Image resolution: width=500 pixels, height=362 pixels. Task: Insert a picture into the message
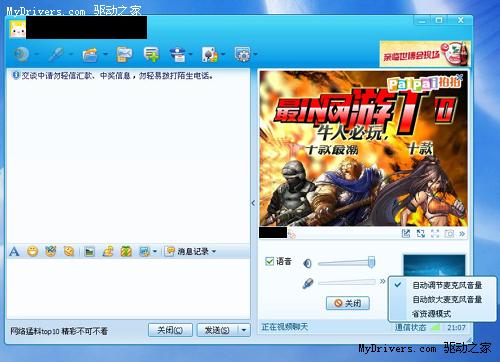[89, 251]
